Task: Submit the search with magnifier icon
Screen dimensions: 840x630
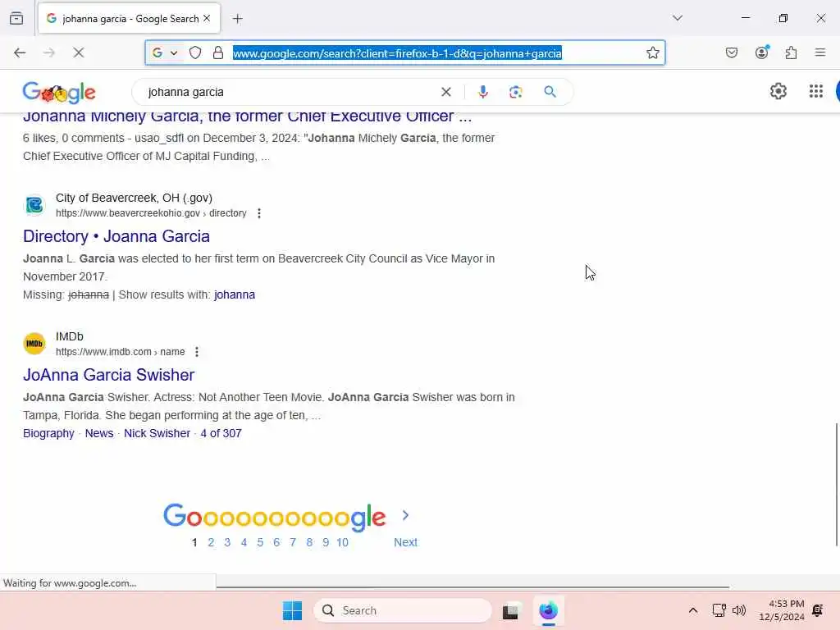Action: point(550,92)
